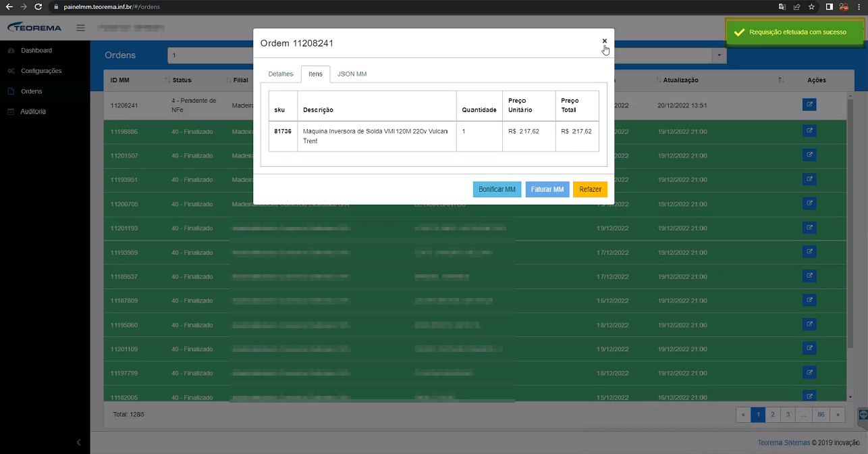Image resolution: width=868 pixels, height=454 pixels.
Task: Switch to the Detalhes tab
Action: (x=281, y=74)
